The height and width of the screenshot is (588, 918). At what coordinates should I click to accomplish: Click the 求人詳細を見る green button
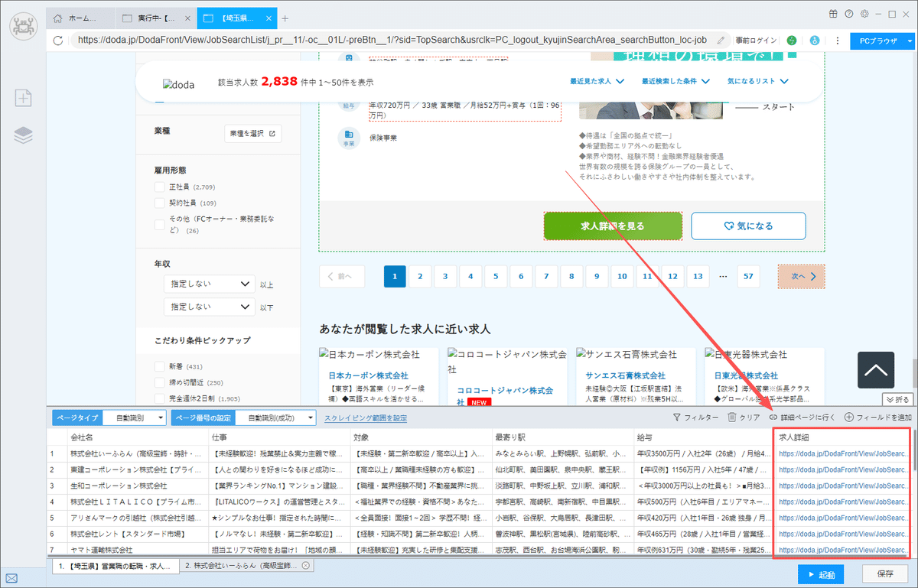[613, 226]
